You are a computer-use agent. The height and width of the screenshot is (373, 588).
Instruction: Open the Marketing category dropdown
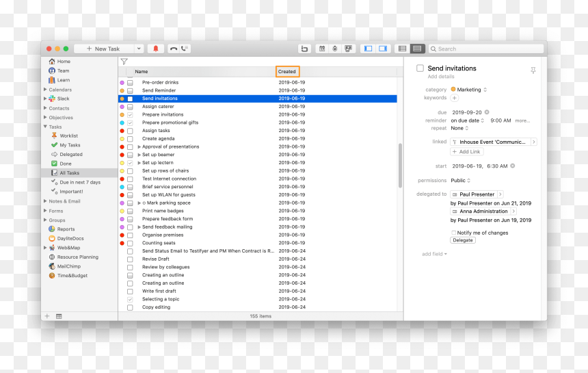pyautogui.click(x=469, y=89)
